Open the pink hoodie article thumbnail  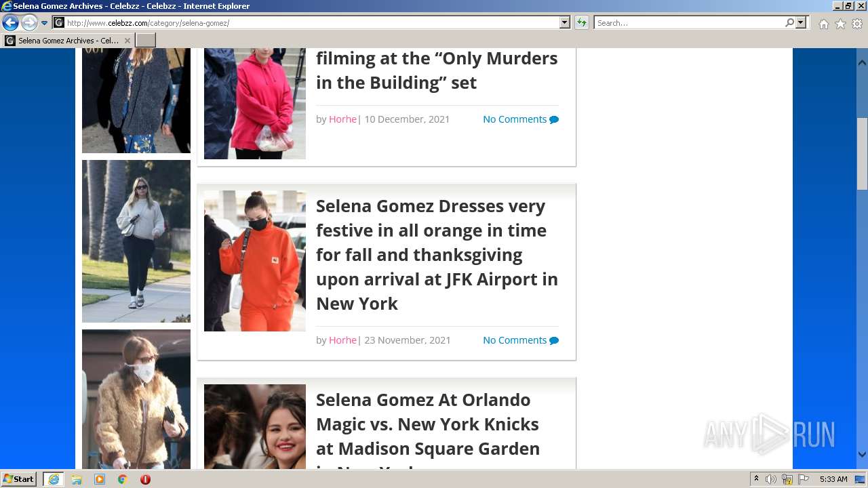click(255, 104)
